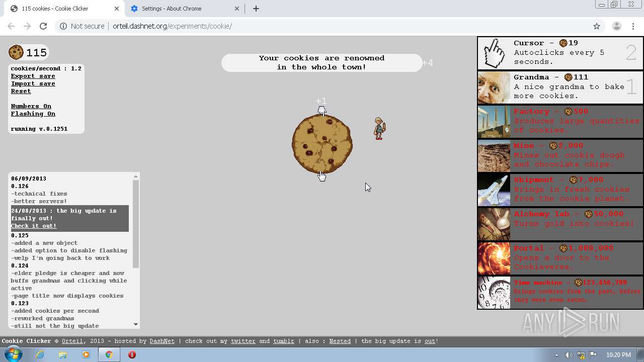Select the Time machine store item

pos(560,293)
